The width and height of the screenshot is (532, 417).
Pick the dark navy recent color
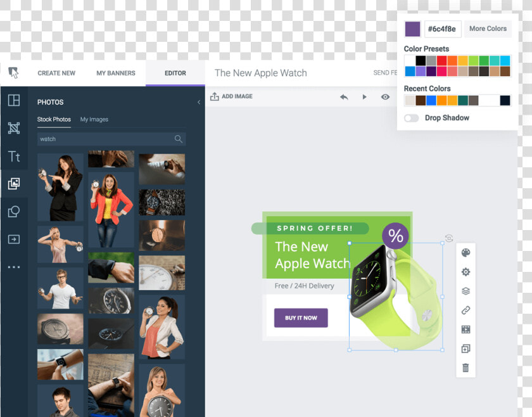coord(505,101)
